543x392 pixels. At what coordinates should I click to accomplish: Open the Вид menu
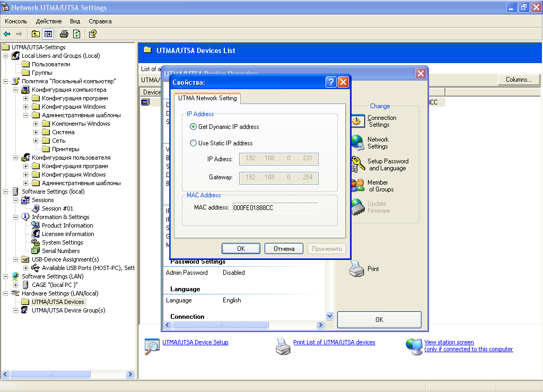(75, 21)
